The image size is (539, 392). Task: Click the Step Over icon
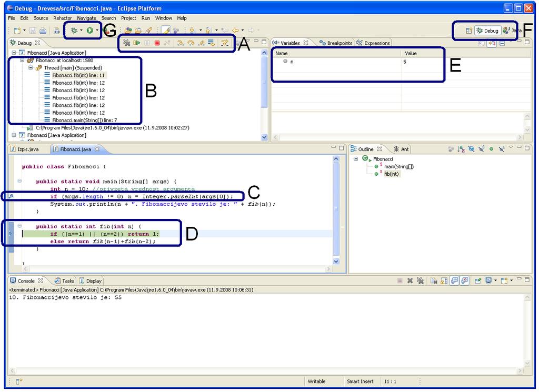[191, 43]
